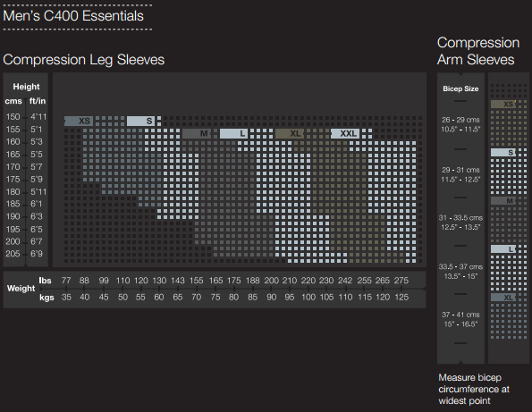The height and width of the screenshot is (412, 532).
Task: Click the Weight row label
Action: click(x=21, y=289)
